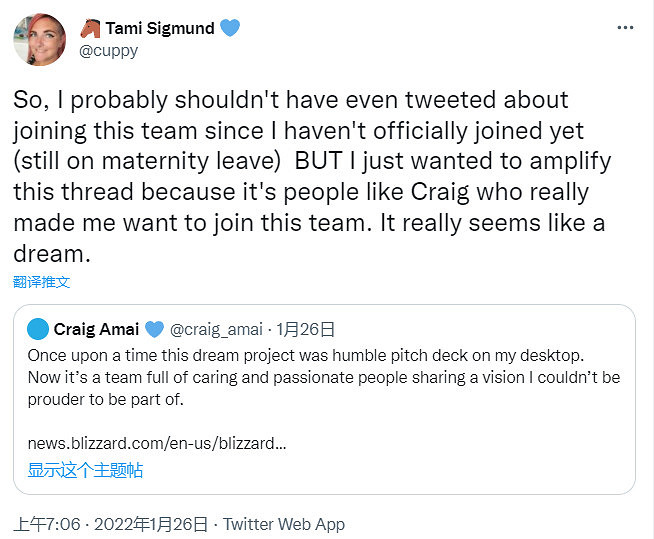Open the Craig Amai name in quoted tweet
The width and height of the screenshot is (654, 539).
[96, 329]
